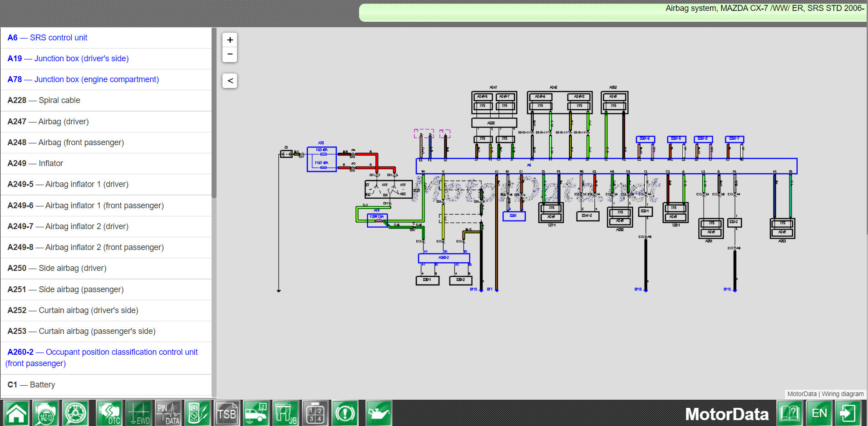The image size is (868, 426).
Task: Click the S261 block below A6
Action: 514,216
